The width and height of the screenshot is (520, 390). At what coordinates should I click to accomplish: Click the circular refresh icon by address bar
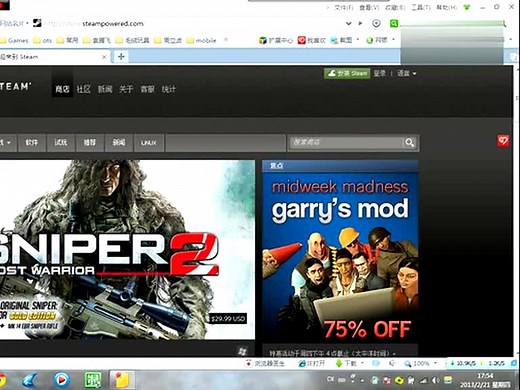[376, 23]
